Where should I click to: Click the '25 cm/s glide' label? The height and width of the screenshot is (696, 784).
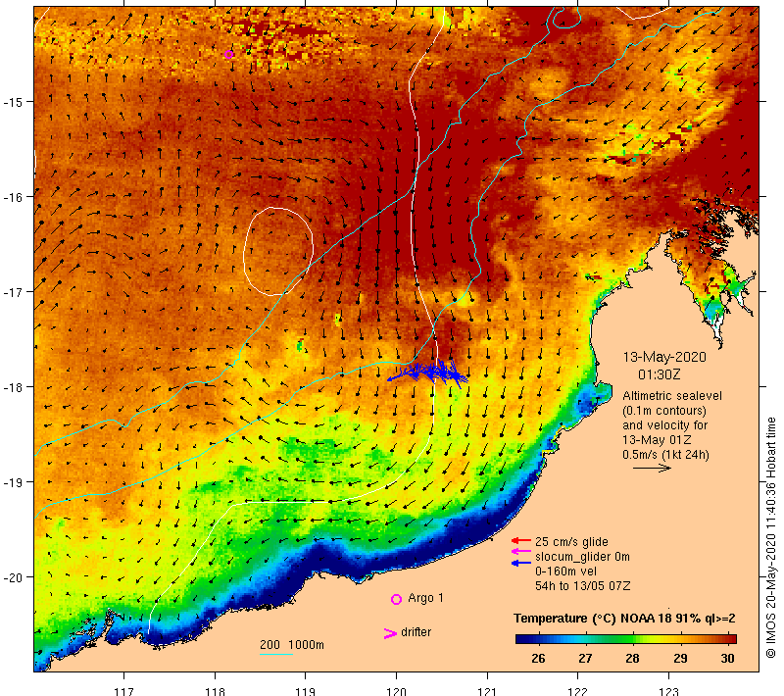(x=571, y=541)
